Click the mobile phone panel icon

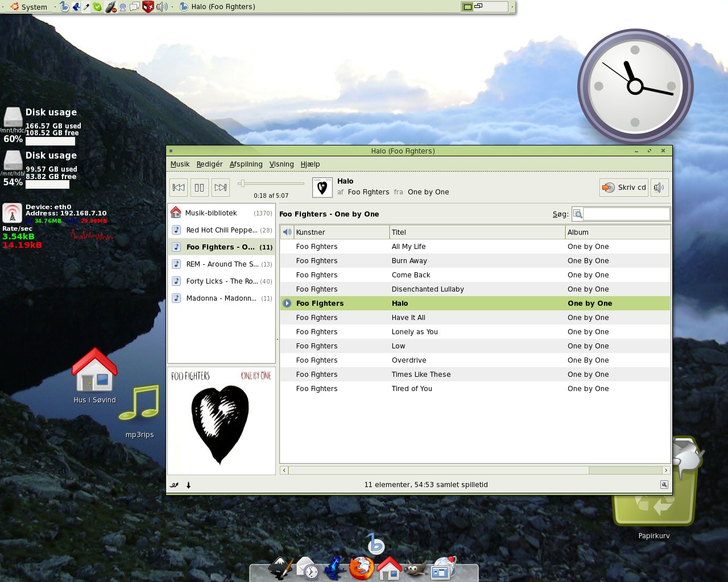tap(111, 7)
